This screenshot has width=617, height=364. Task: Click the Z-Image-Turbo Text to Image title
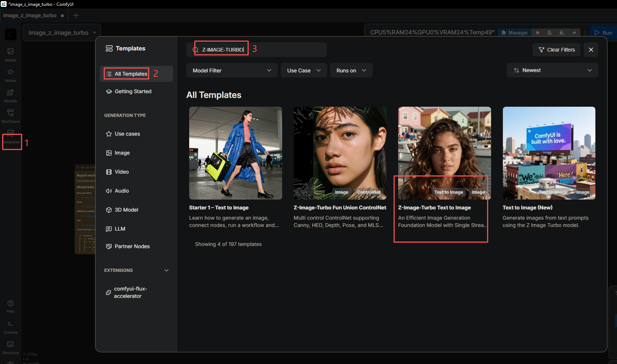coord(434,208)
